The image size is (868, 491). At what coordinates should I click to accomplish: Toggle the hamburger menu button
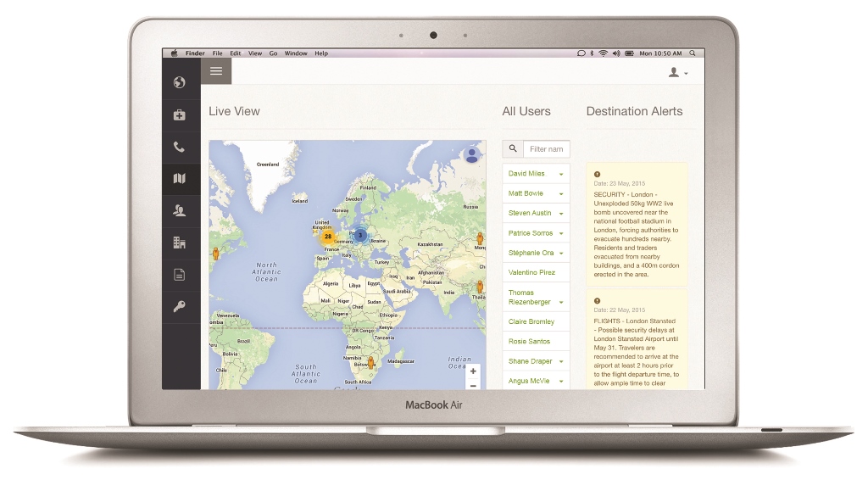(x=216, y=71)
